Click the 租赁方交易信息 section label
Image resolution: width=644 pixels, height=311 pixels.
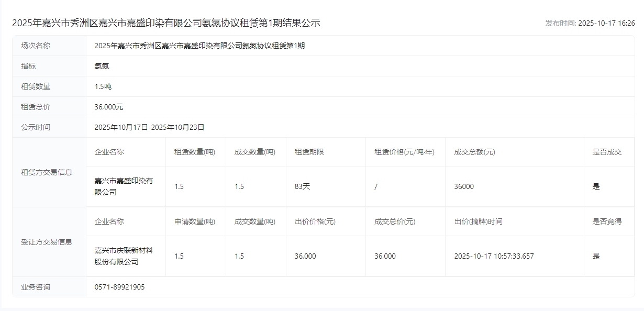(x=47, y=172)
